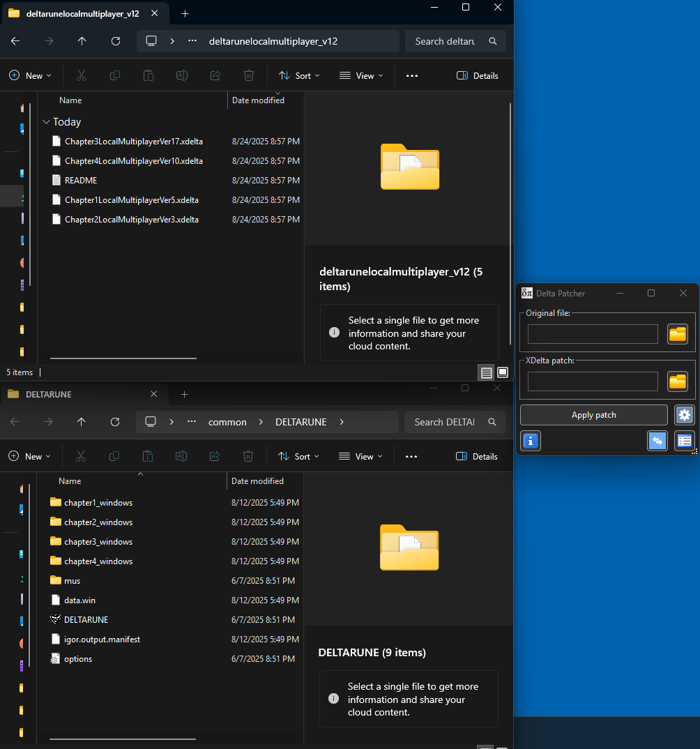This screenshot has height=749, width=700.
Task: Click Rename icon in top Explorer window
Action: click(182, 75)
